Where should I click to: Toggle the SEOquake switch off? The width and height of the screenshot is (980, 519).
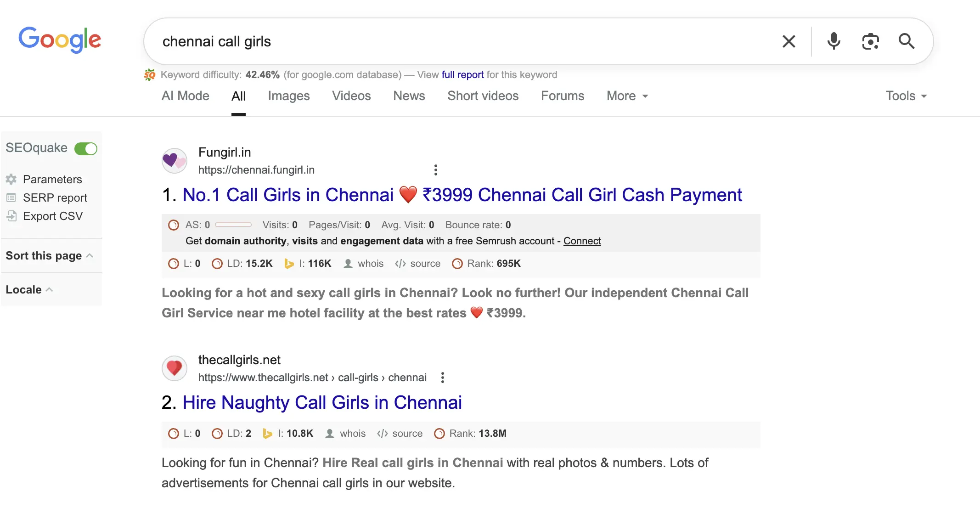click(x=86, y=149)
